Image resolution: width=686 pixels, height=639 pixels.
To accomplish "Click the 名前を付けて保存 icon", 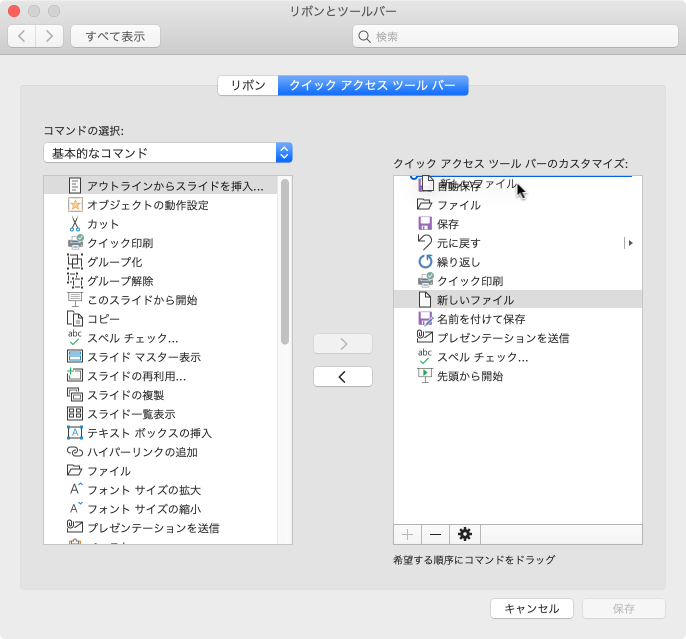I will [424, 319].
